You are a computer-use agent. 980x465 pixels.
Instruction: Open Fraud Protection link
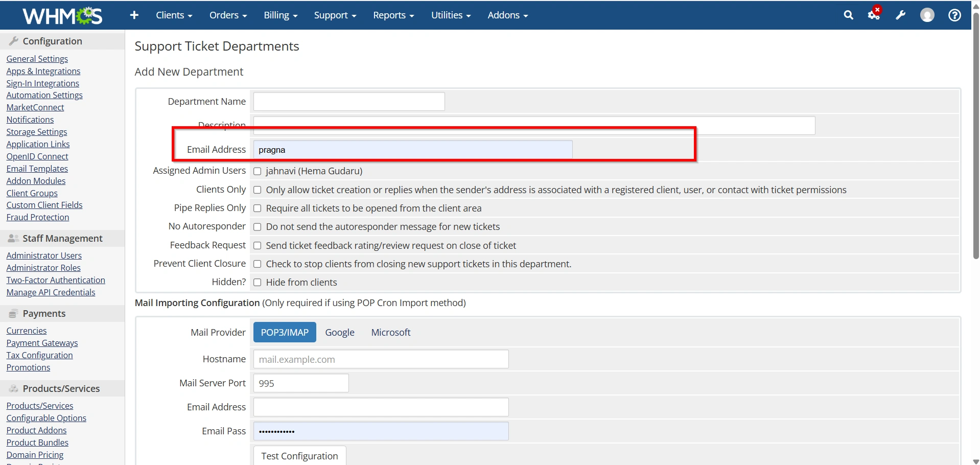click(37, 217)
